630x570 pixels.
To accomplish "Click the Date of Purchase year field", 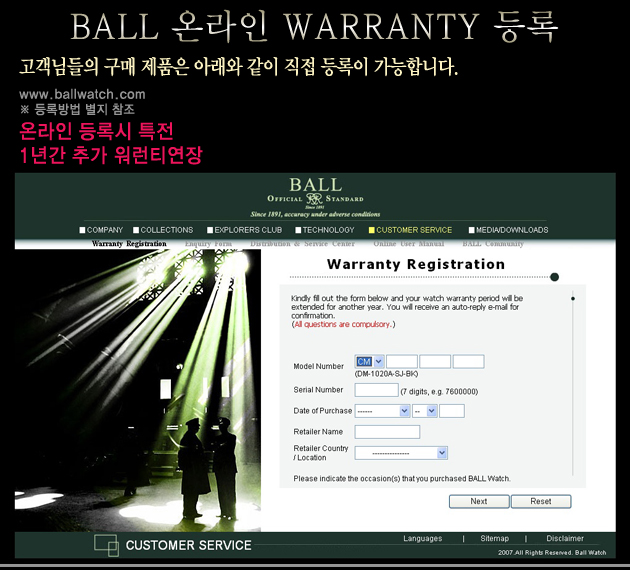I will 452,411.
